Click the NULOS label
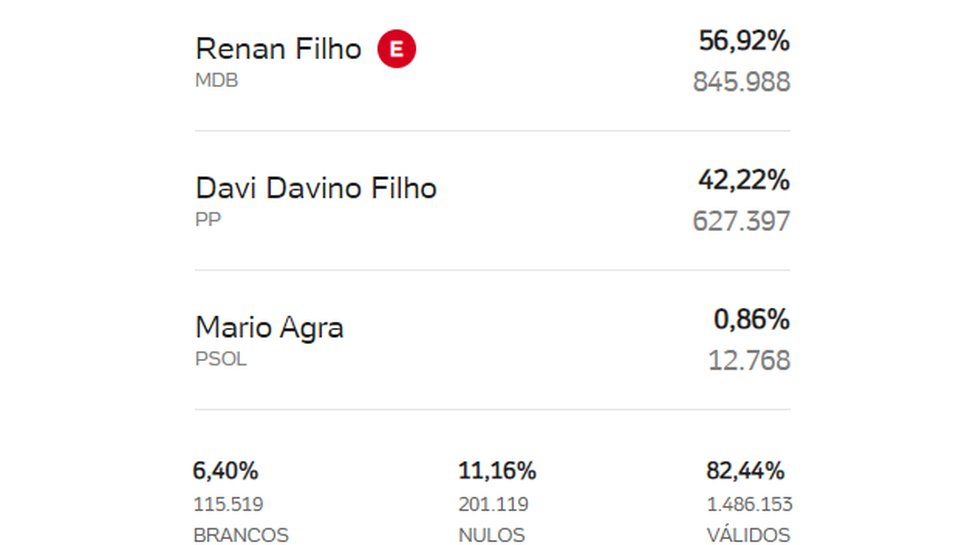Viewport: 970px width, 545px height. [492, 534]
